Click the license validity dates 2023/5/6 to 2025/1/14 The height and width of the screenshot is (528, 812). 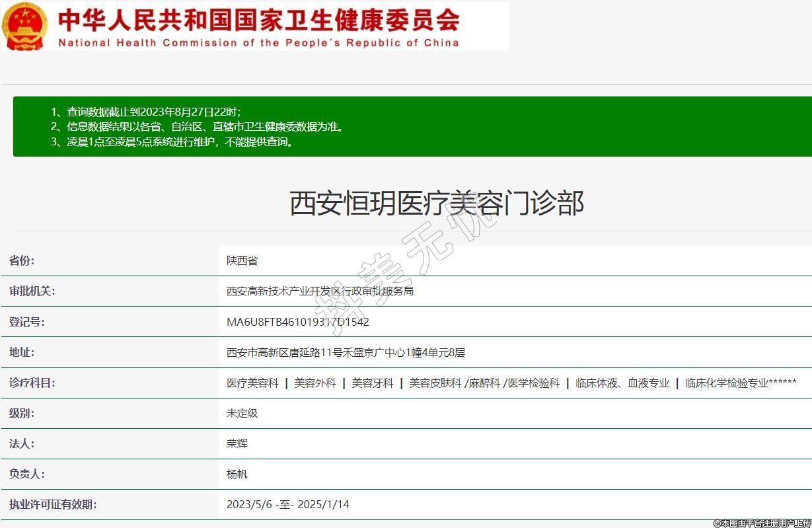pos(287,504)
